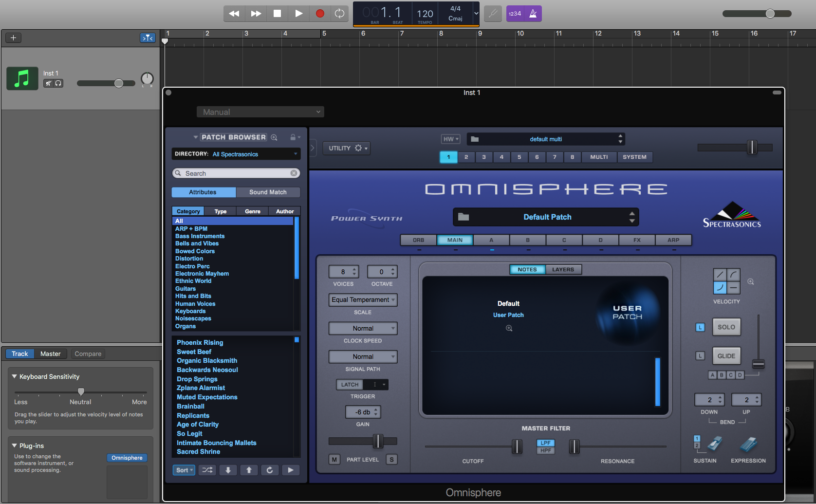Click the Keyboard Sensitivity slider handle
Image resolution: width=816 pixels, height=504 pixels.
pyautogui.click(x=81, y=392)
